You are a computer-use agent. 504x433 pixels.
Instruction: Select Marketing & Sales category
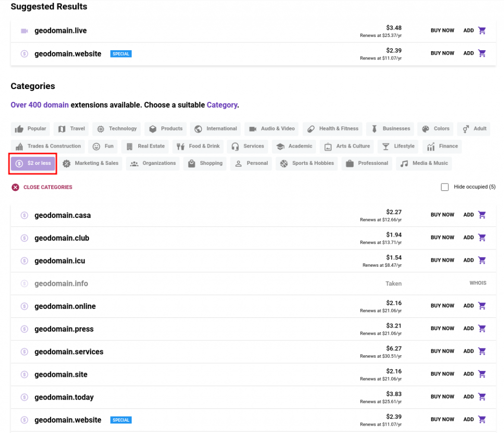91,163
